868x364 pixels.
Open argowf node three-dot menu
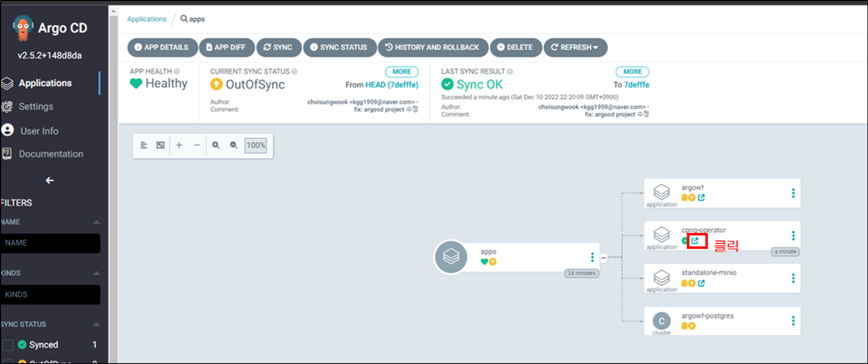(793, 193)
